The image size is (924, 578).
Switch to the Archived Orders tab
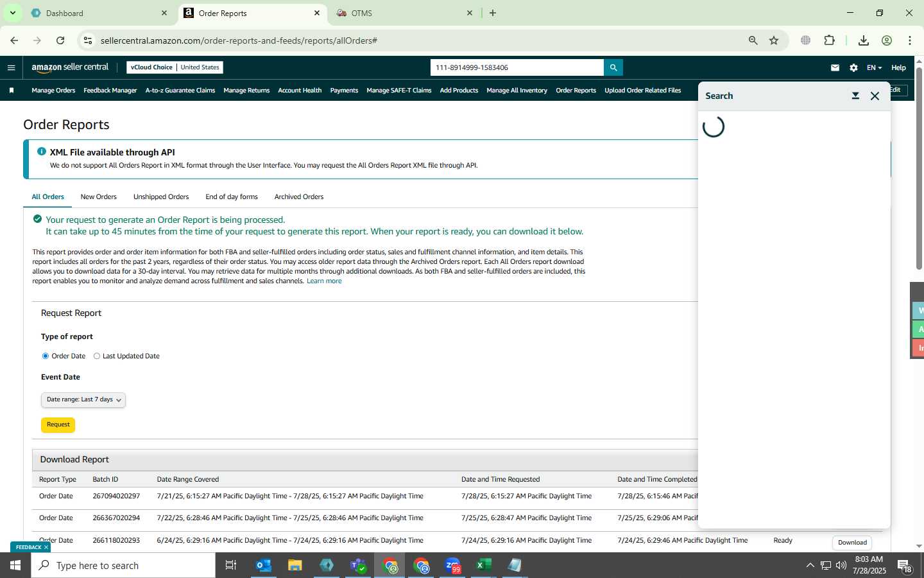(299, 197)
